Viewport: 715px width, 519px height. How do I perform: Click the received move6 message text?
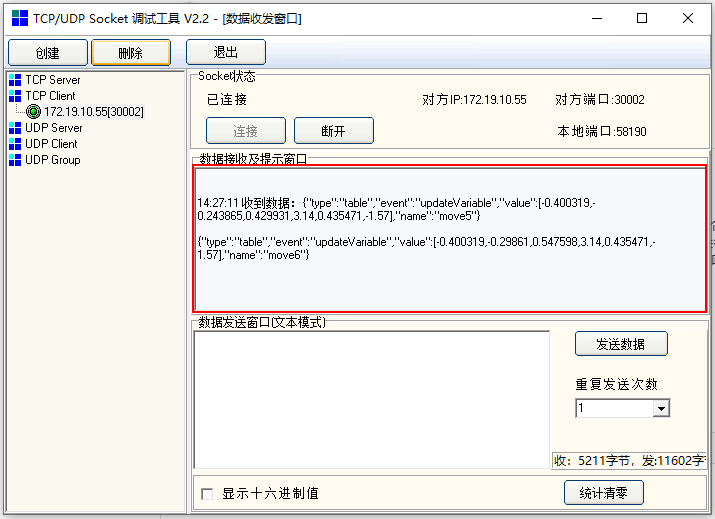pos(426,249)
